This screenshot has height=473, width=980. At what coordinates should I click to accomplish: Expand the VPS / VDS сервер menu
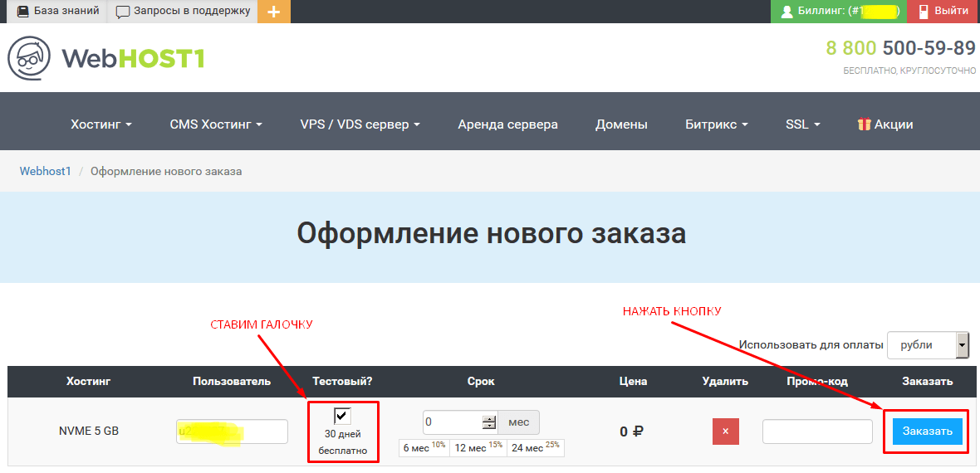(360, 124)
